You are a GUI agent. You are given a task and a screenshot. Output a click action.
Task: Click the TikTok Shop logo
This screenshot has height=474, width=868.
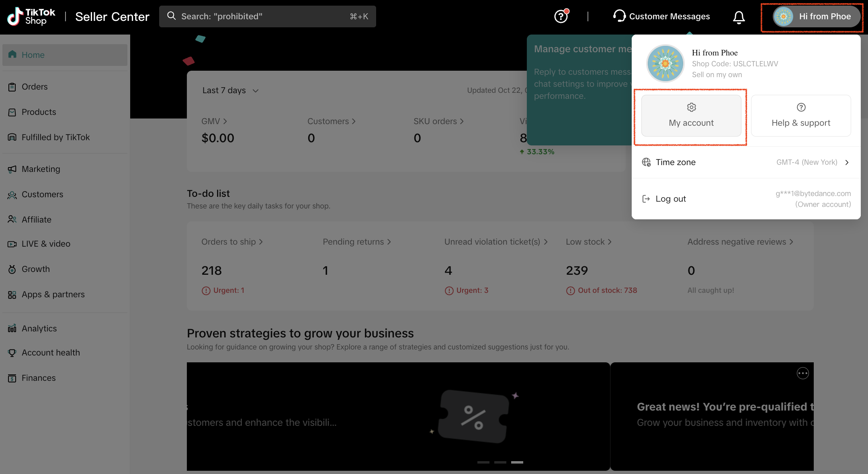tap(31, 16)
